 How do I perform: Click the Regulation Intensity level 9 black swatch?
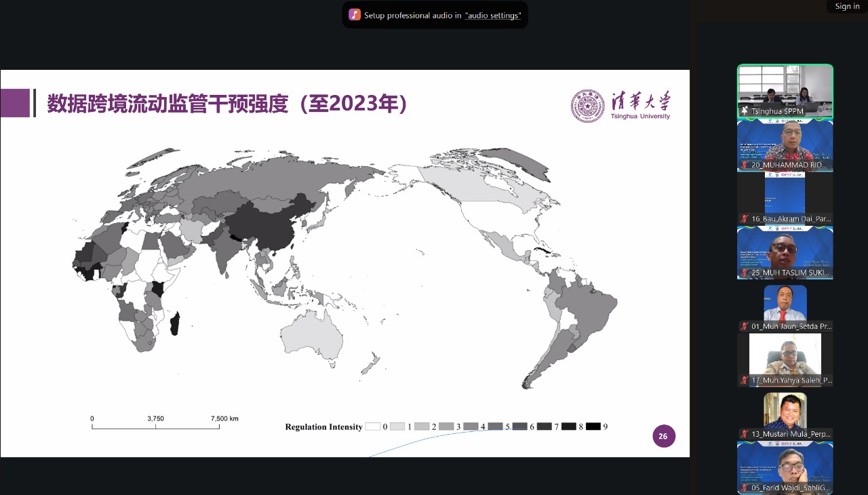pos(594,426)
